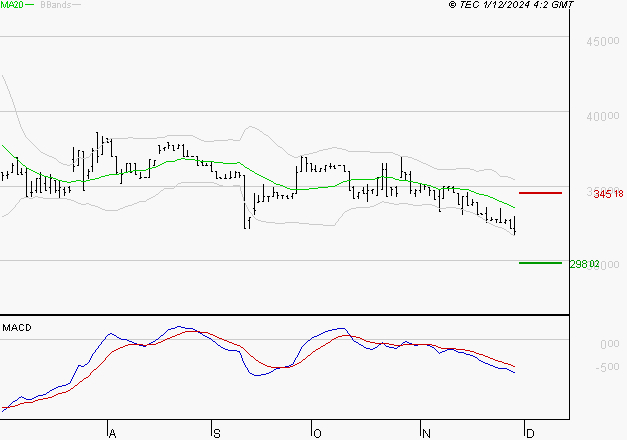Click the S month marker on time axis

217,433
